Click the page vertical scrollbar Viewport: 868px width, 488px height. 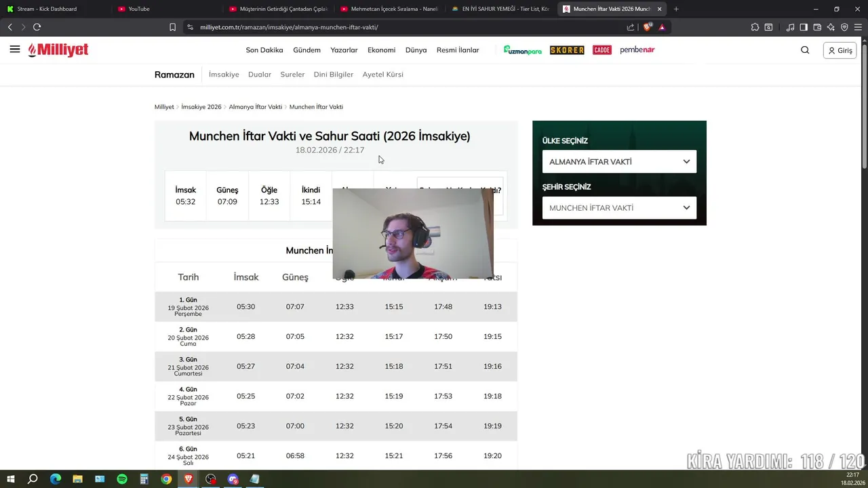(x=864, y=105)
